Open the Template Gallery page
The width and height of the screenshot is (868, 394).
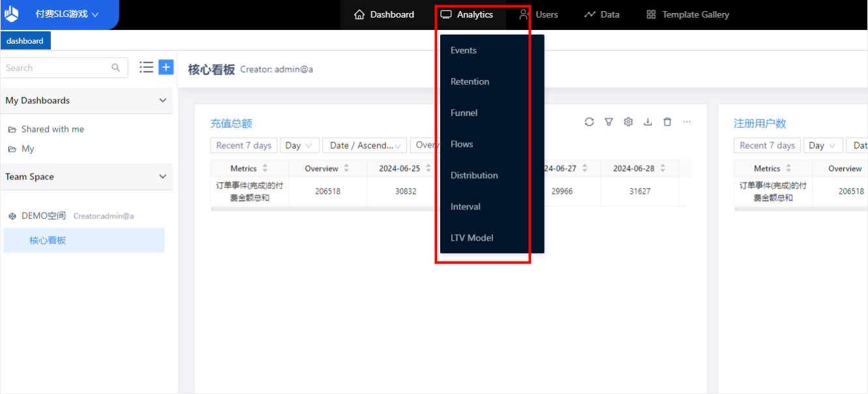coord(688,14)
